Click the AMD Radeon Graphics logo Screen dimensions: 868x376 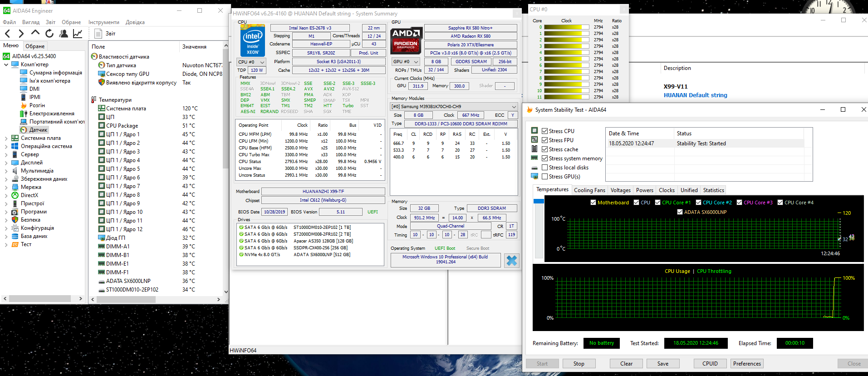pyautogui.click(x=406, y=40)
